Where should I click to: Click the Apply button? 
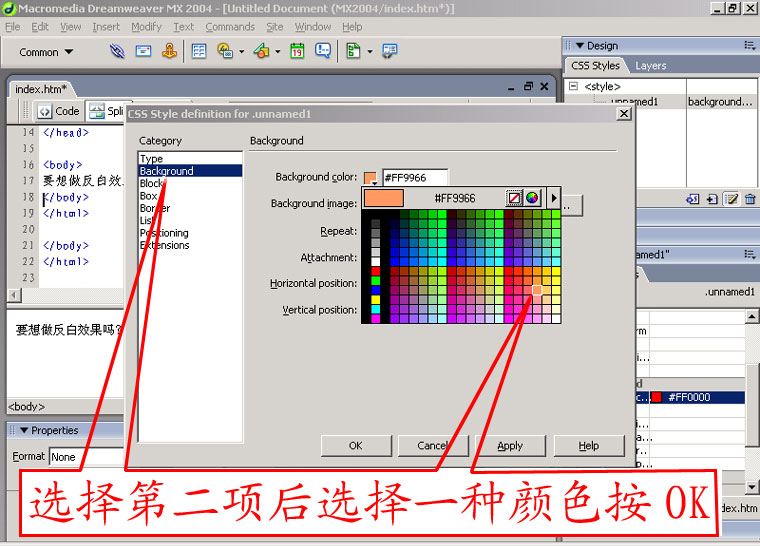(510, 446)
